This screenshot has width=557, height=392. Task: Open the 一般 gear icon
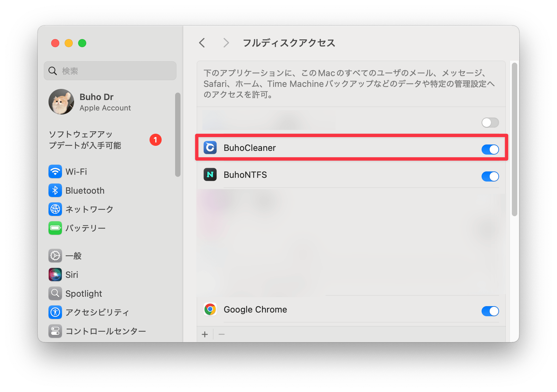click(x=55, y=256)
